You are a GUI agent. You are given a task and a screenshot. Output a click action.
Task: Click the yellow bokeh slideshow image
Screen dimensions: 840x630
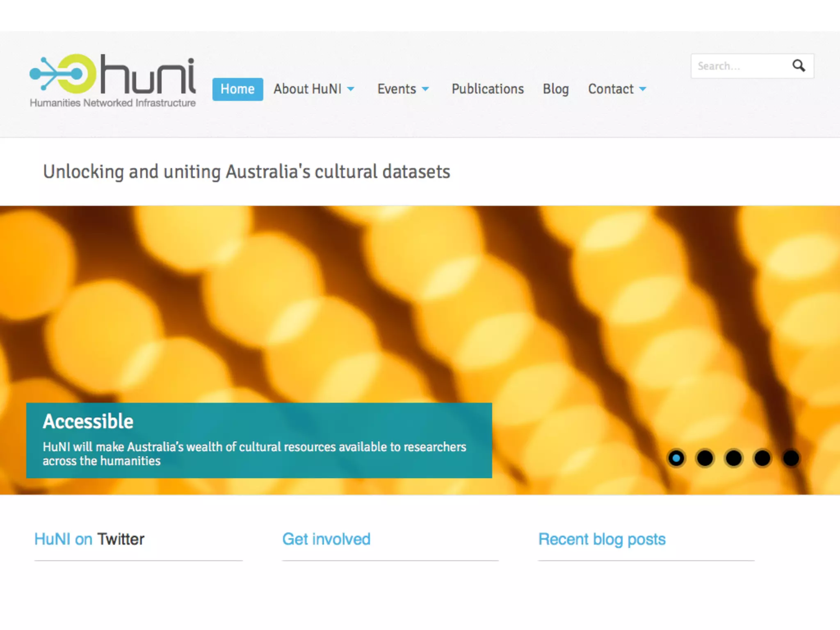point(410,308)
